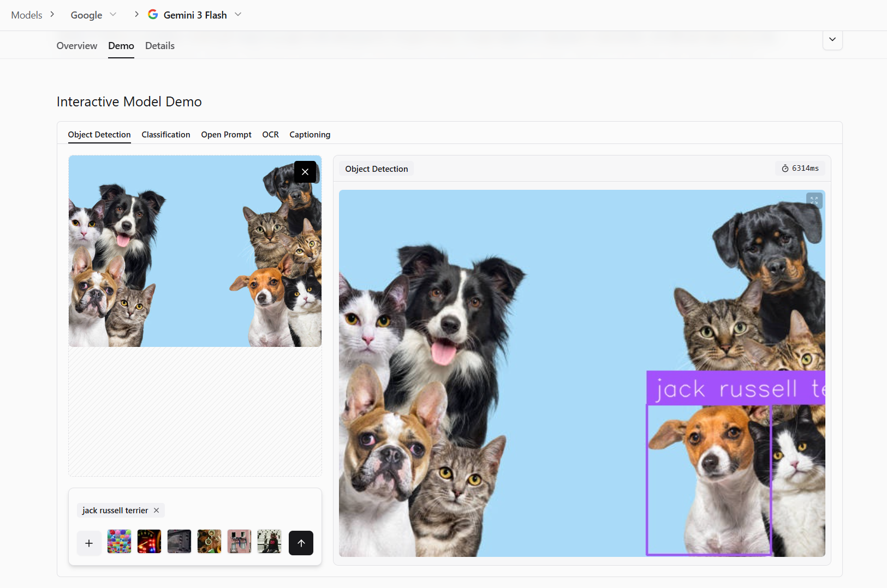Open the Details tab
This screenshot has height=588, width=887.
(160, 46)
